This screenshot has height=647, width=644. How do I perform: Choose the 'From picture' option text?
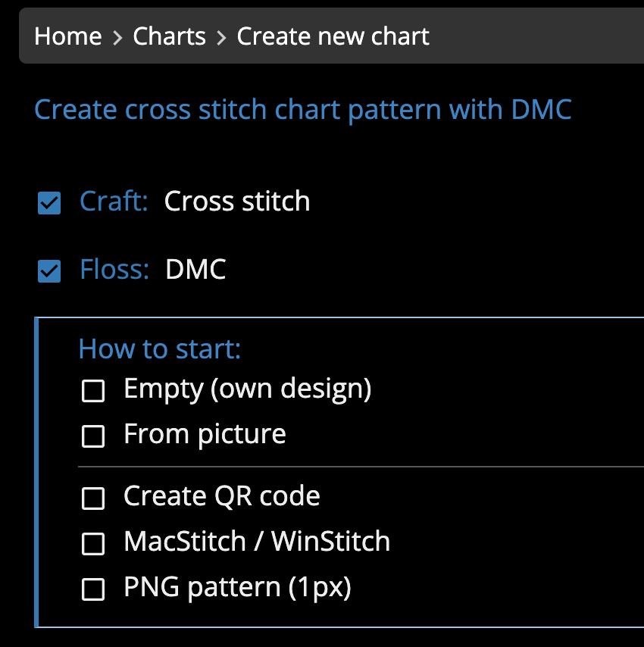coord(205,434)
